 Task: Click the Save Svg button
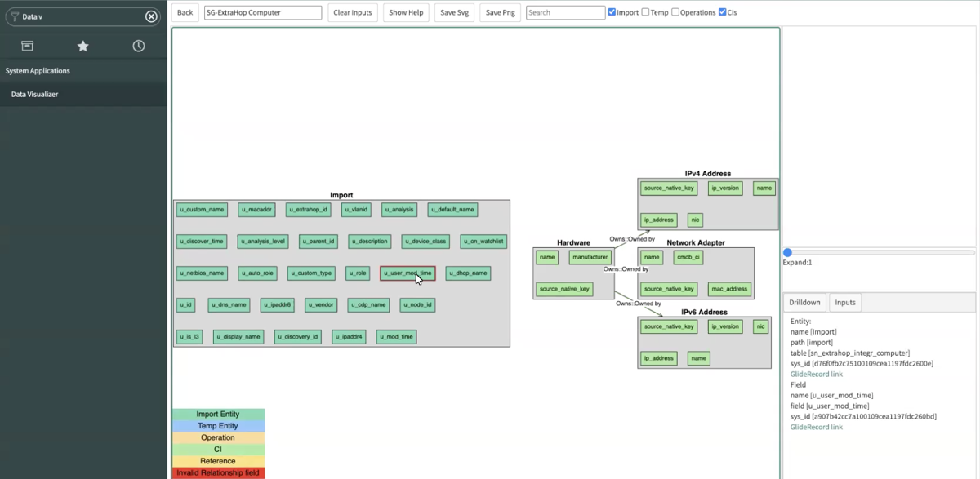(454, 12)
